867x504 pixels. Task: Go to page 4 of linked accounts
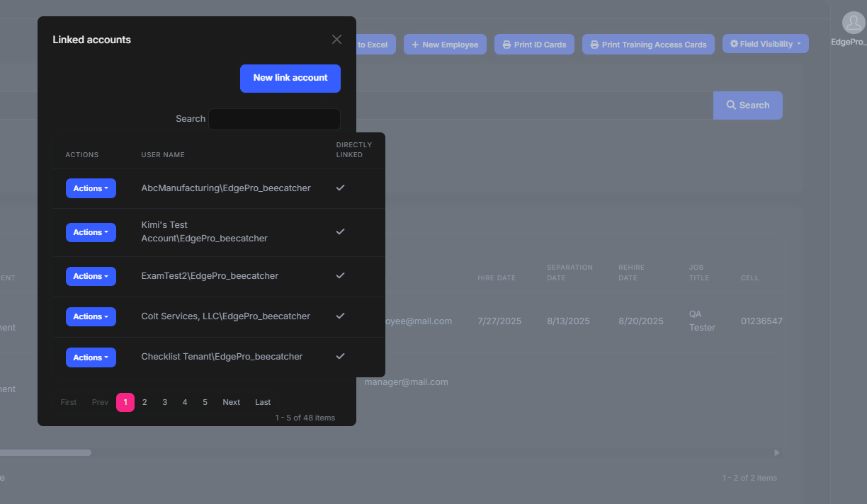[x=185, y=402]
